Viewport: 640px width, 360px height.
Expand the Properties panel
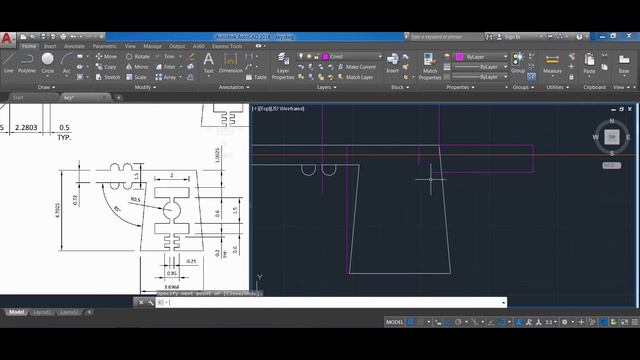click(x=460, y=87)
